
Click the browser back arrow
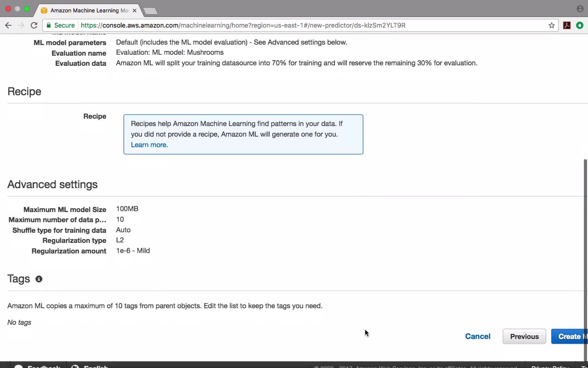(x=8, y=25)
